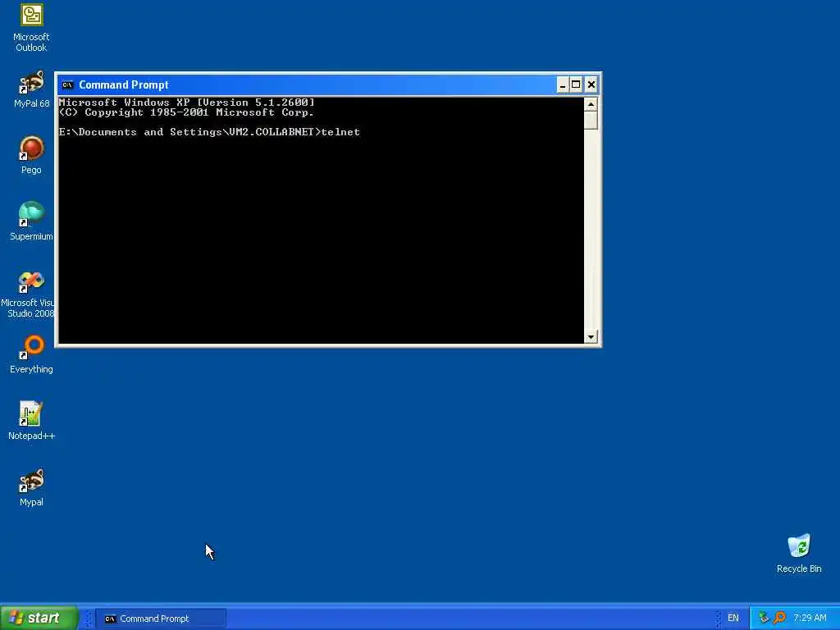This screenshot has height=630, width=840.
Task: Select the Pego desktop shortcut
Action: click(x=32, y=155)
